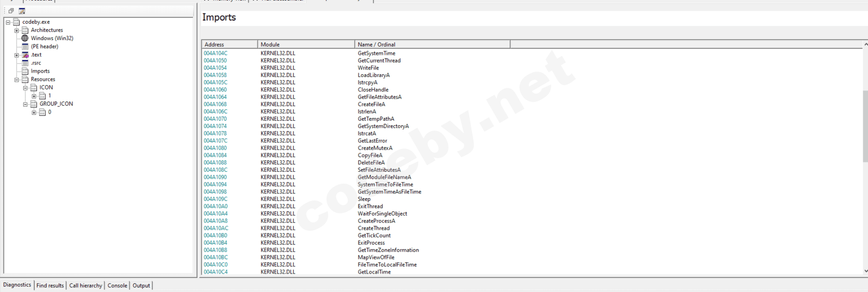Image resolution: width=868 pixels, height=292 pixels.
Task: Select the GetLocalTime import name
Action: click(374, 272)
